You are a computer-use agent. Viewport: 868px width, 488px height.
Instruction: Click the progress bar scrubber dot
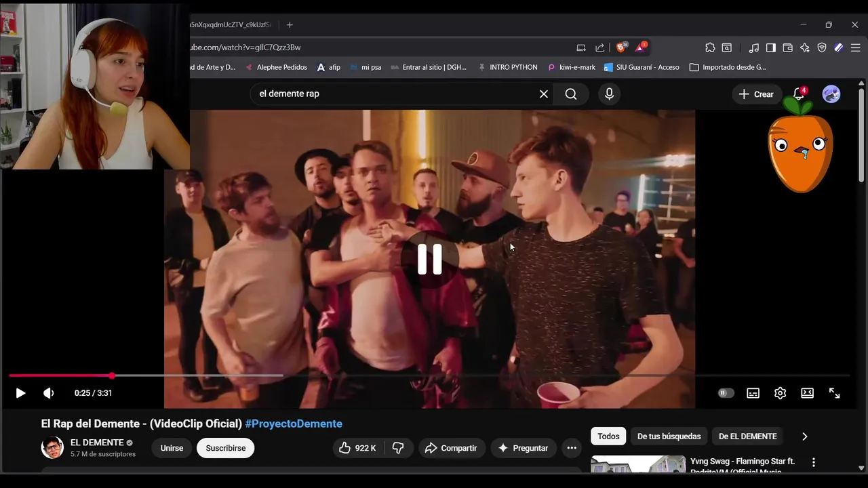click(112, 375)
